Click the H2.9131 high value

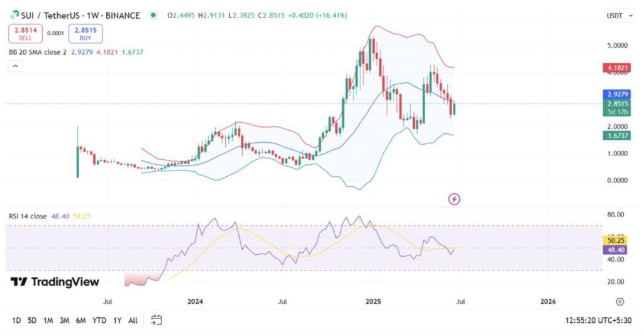[211, 16]
